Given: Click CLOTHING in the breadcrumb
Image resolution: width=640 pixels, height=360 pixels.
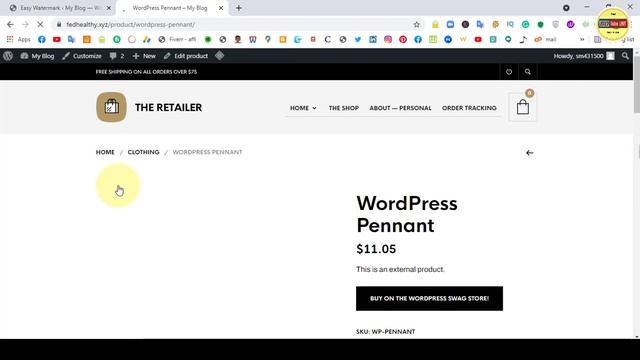Looking at the screenshot, I should 143,152.
